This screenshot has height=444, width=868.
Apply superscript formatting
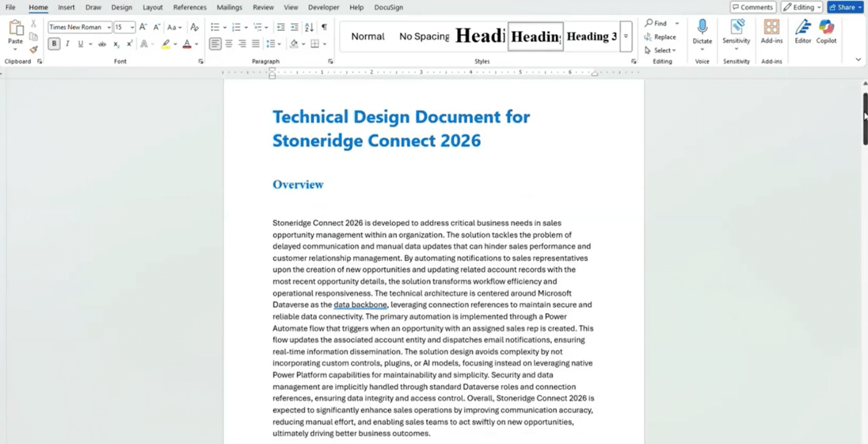coord(129,44)
